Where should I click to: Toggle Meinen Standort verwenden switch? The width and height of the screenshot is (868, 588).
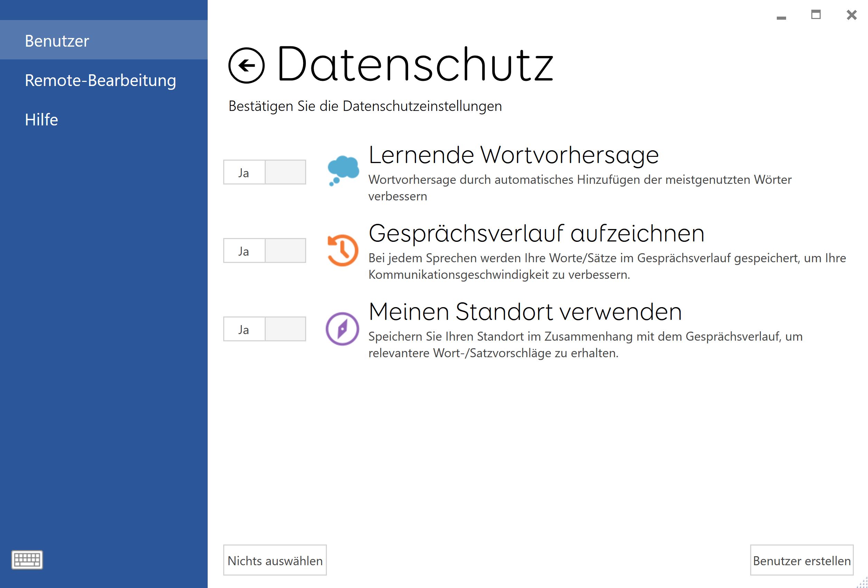(x=264, y=329)
